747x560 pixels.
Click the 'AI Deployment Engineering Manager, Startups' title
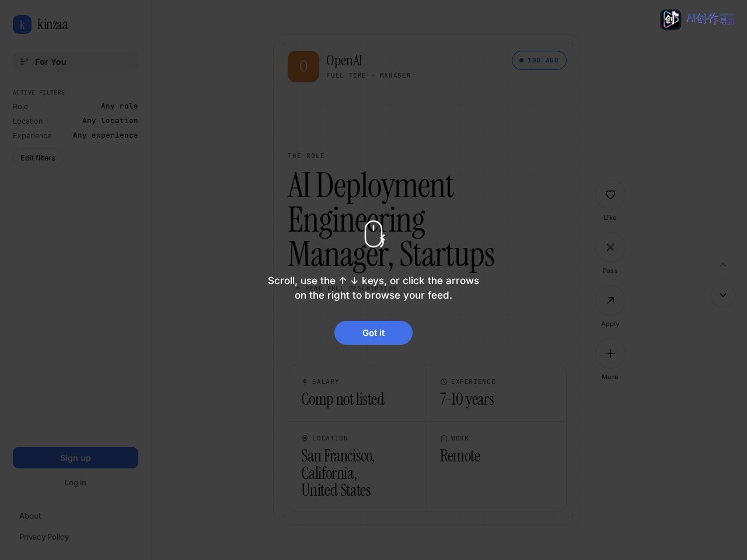[391, 220]
